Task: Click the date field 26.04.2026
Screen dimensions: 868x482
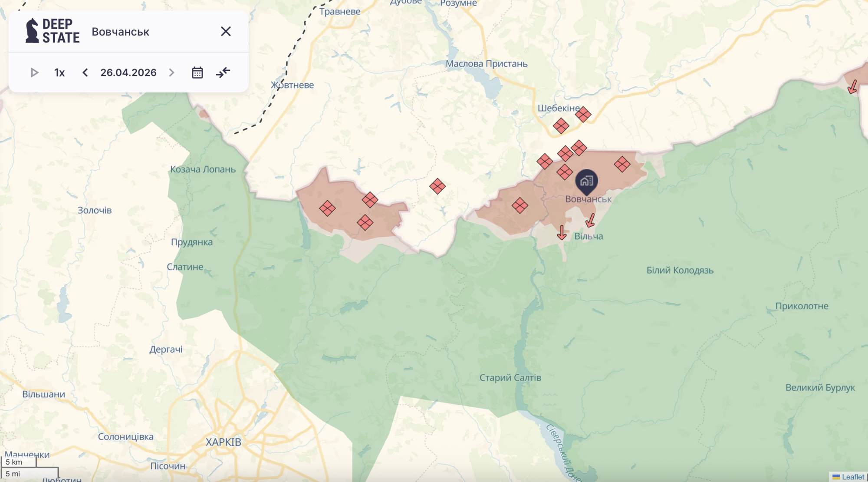Action: pyautogui.click(x=128, y=73)
